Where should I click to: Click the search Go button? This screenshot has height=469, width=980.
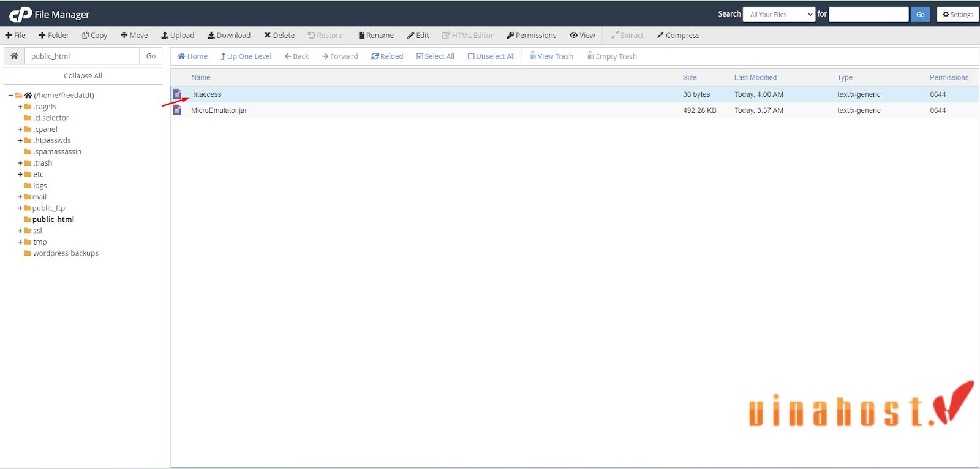[920, 14]
